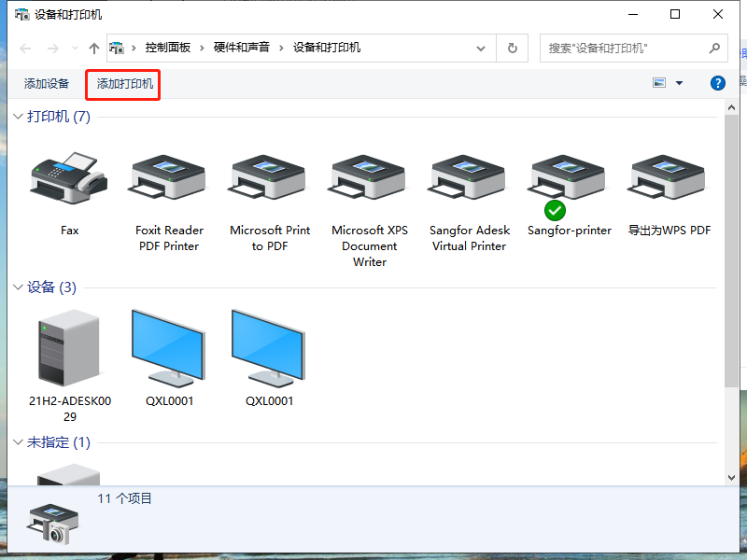Collapse the 打印机 (7) group
747x560 pixels.
18,116
